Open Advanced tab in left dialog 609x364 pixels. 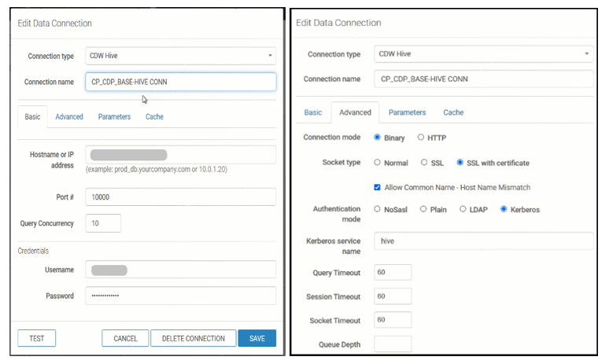[69, 117]
